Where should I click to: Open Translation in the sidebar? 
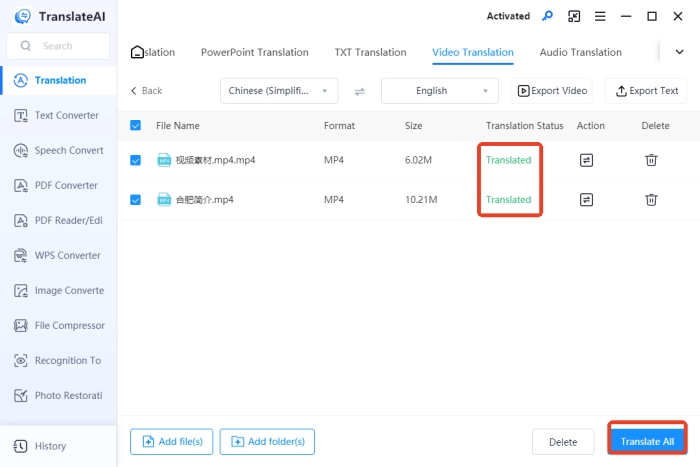coord(58,80)
